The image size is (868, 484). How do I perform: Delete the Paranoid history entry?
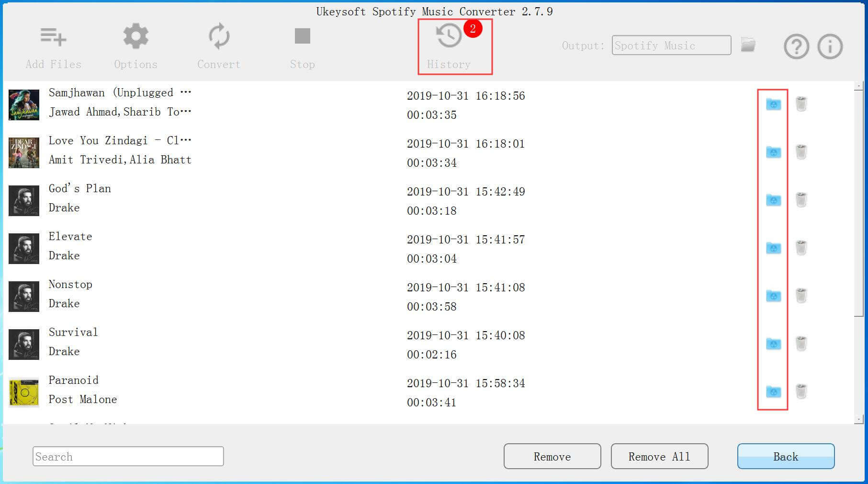(x=801, y=392)
